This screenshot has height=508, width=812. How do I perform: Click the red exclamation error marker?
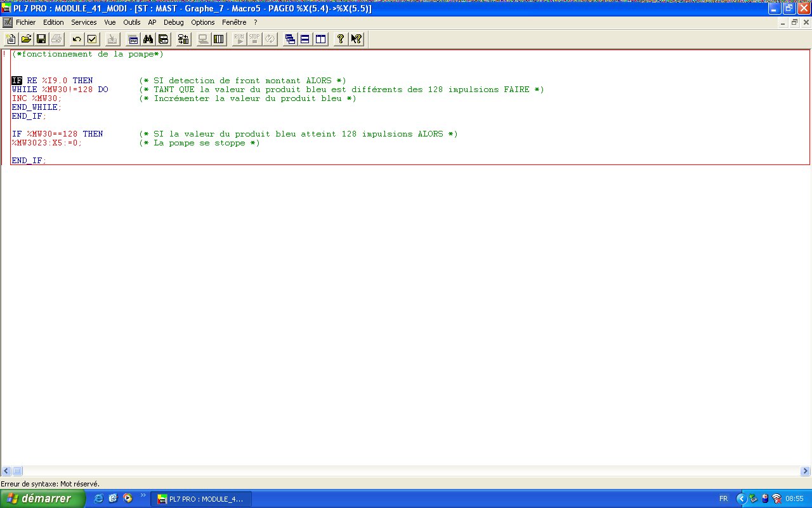click(4, 54)
